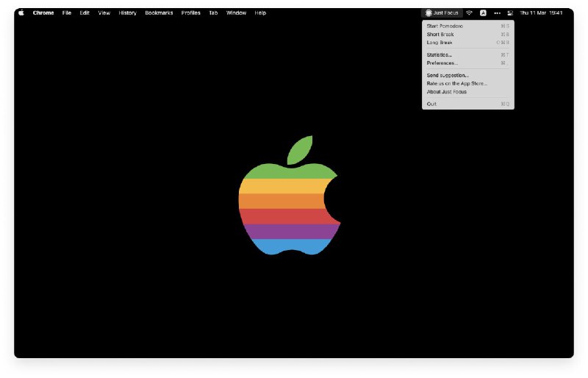Open the History menu in menu bar

point(127,13)
